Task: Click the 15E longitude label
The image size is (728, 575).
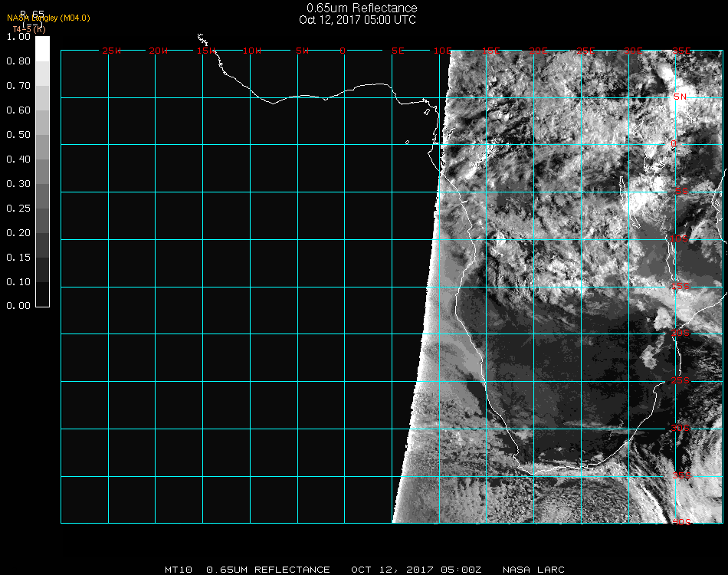Action: pyautogui.click(x=490, y=51)
